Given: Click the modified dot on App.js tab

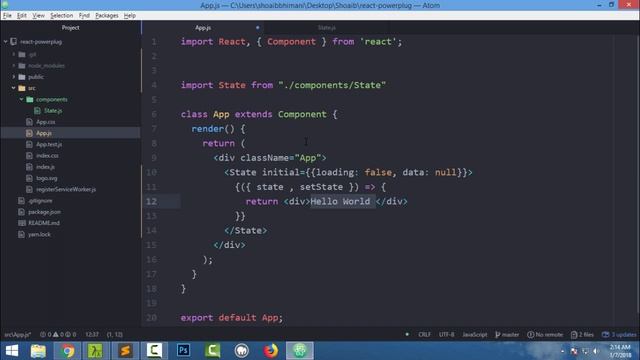Looking at the screenshot, I should point(258,28).
